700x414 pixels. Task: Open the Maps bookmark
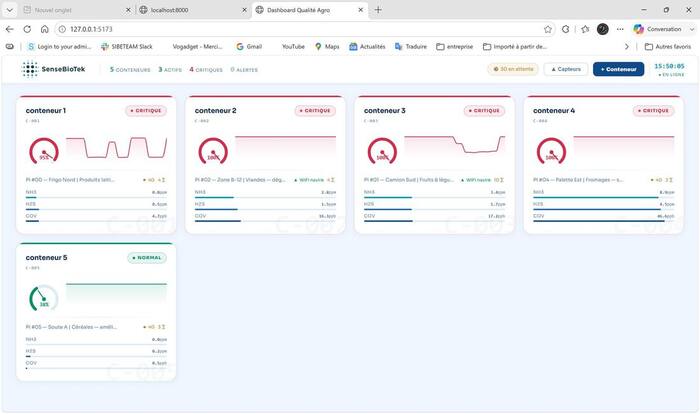[327, 46]
